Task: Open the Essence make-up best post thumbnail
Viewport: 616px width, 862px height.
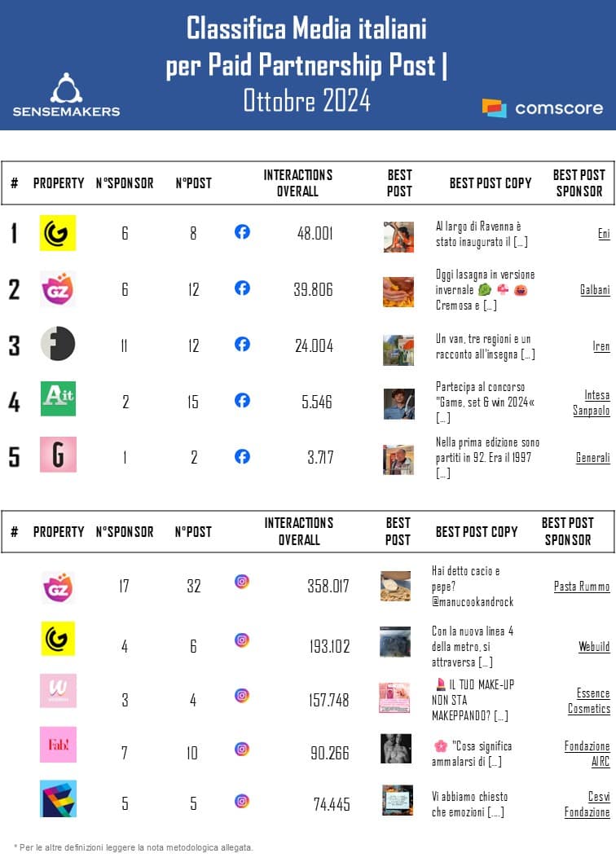Action: 395,697
